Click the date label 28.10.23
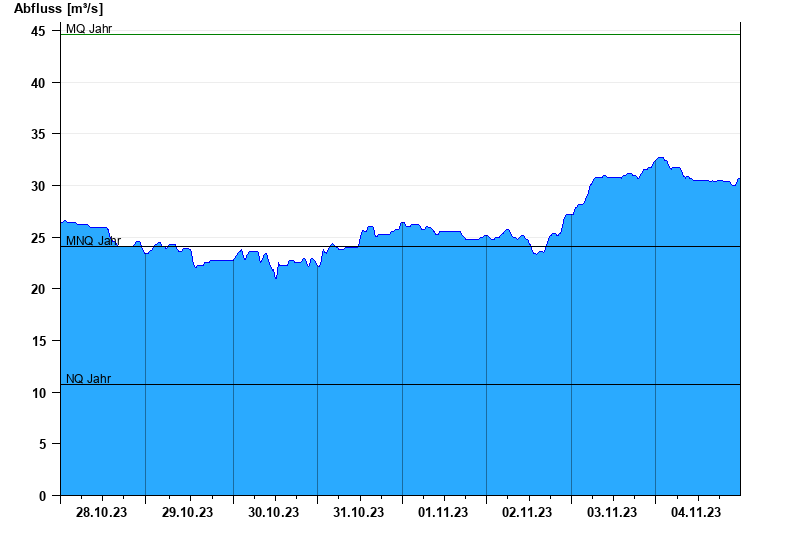The height and width of the screenshot is (550, 800). tap(102, 513)
